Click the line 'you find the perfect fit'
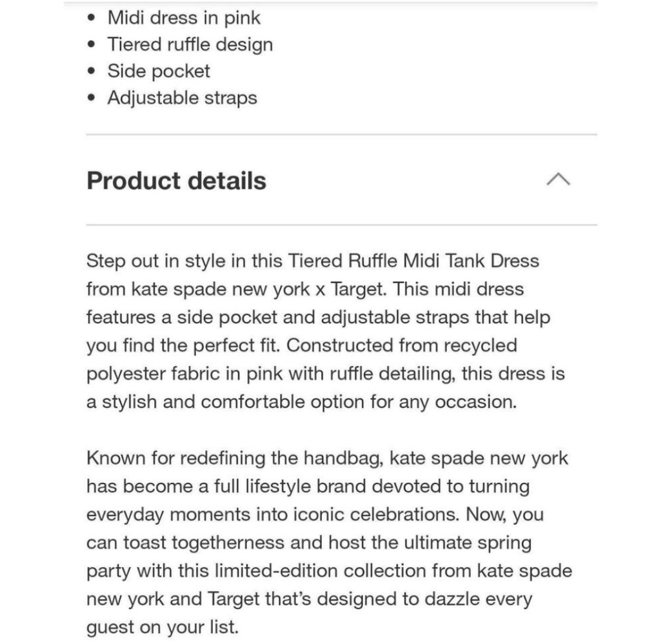 pyautogui.click(x=302, y=345)
